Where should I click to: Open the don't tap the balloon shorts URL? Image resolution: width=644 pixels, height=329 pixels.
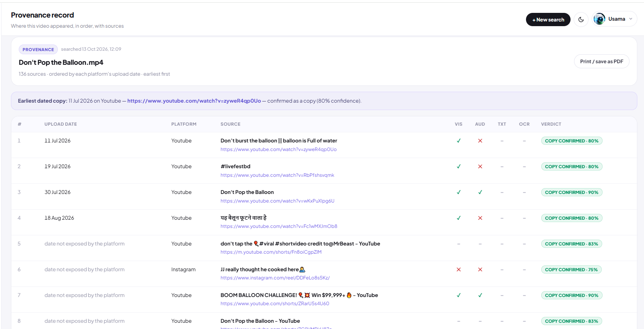pyautogui.click(x=271, y=252)
